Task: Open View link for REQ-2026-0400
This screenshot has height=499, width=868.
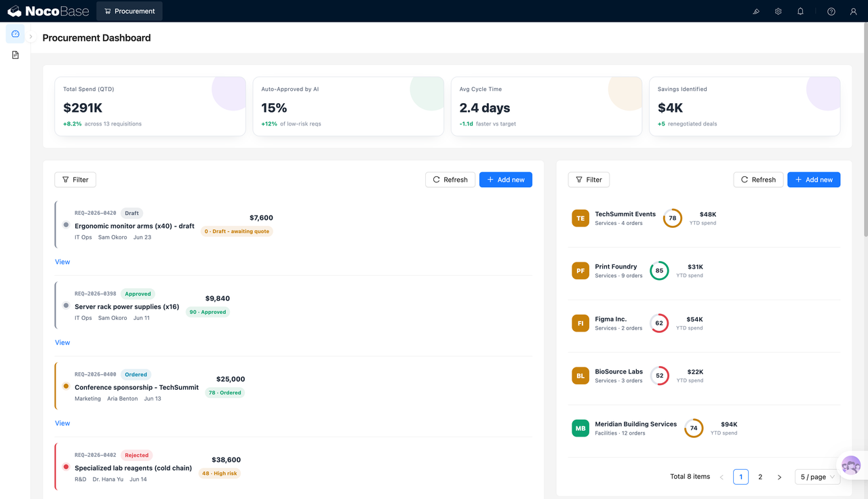Action: coord(62,423)
